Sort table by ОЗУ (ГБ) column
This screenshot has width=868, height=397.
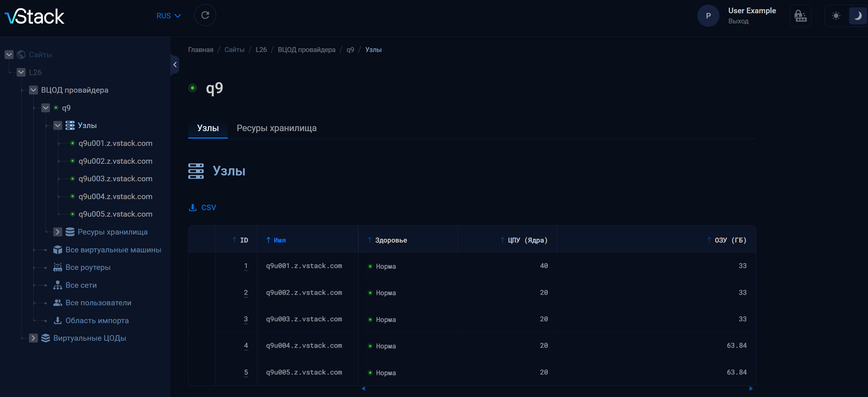coord(727,240)
